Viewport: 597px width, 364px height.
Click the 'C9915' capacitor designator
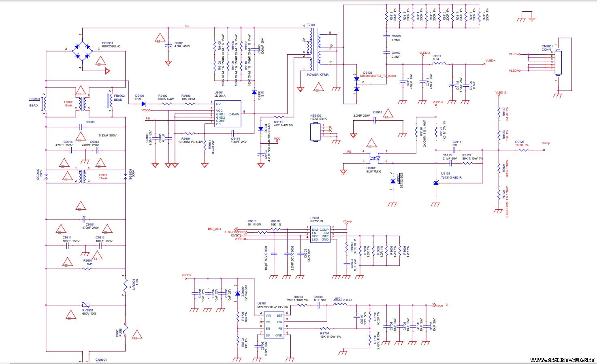pos(377,112)
